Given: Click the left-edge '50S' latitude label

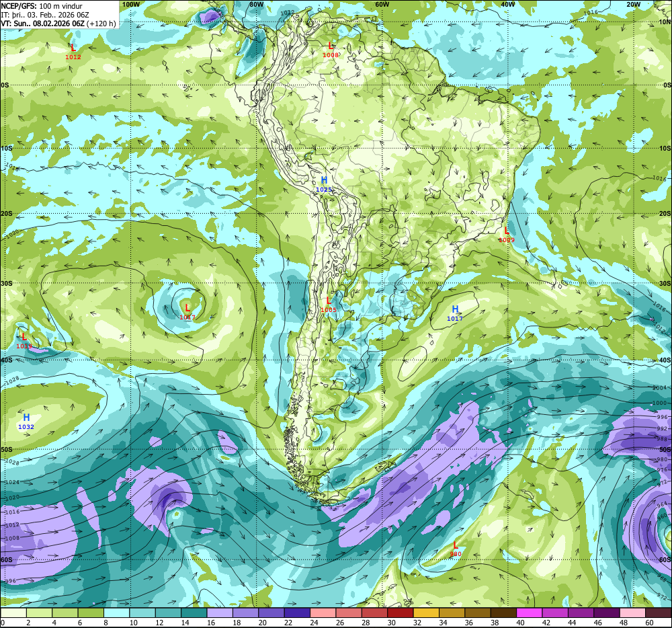Looking at the screenshot, I should (7, 449).
